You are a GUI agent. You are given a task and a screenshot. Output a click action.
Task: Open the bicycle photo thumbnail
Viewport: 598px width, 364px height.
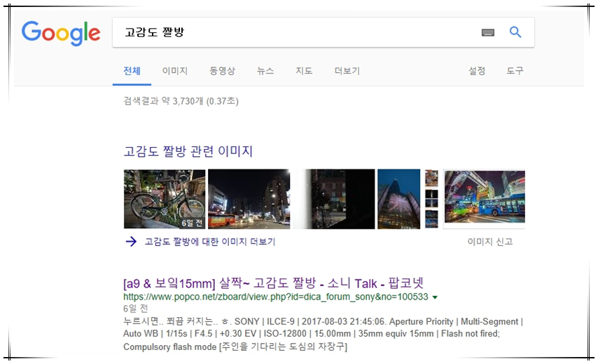(165, 199)
